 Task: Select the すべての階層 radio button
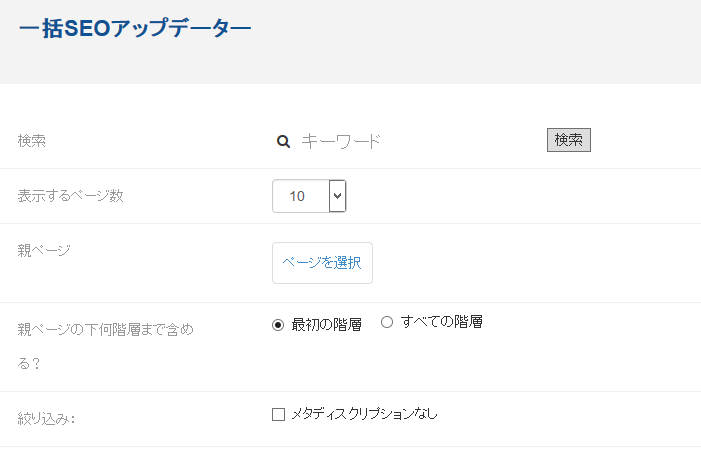point(387,322)
